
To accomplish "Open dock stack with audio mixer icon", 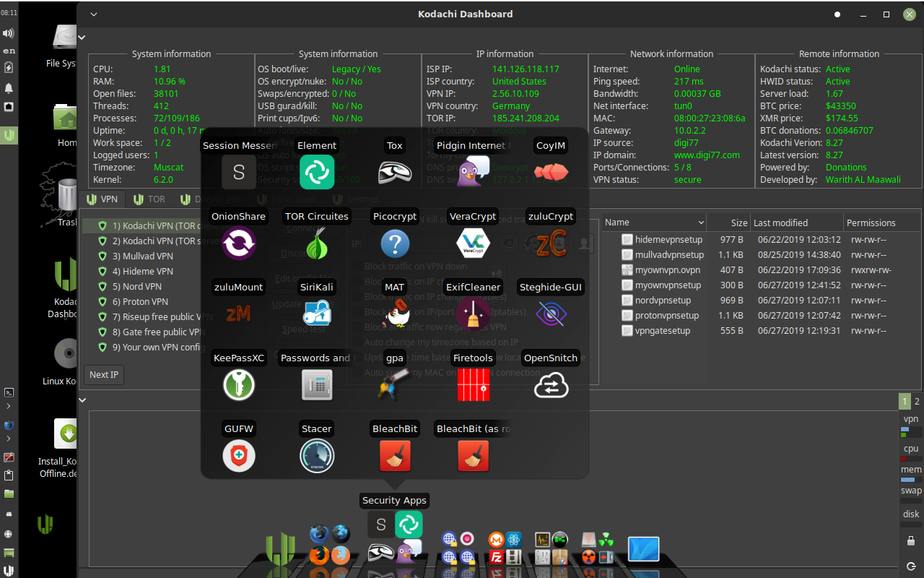I will point(551,548).
